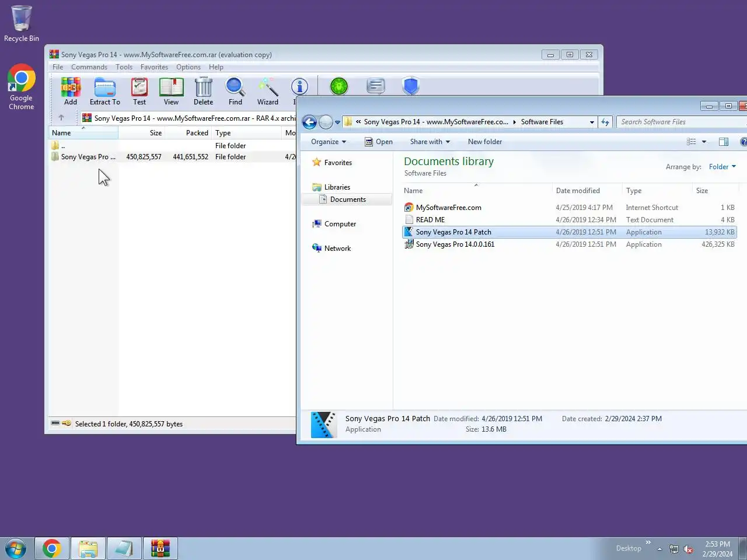The width and height of the screenshot is (747, 560).
Task: Expand the Desktop toolbar chevron in taskbar
Action: click(x=648, y=542)
